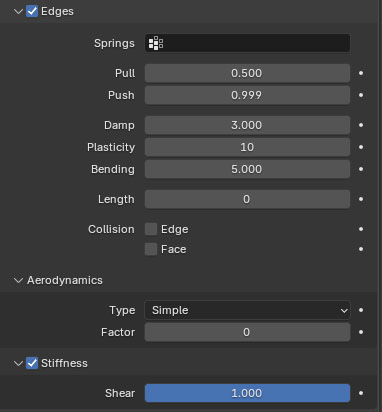Click the animate dot for Collision Face
The height and width of the screenshot is (412, 382).
[x=361, y=249]
